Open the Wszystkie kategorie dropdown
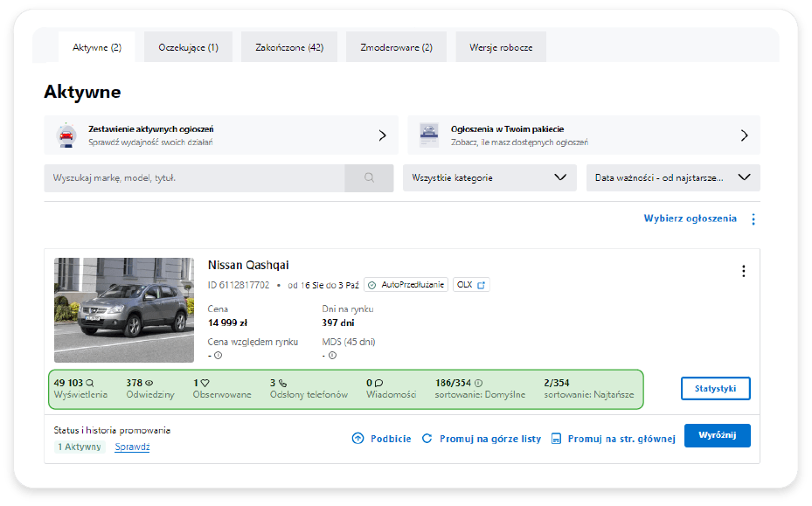The width and height of the screenshot is (812, 506). click(489, 177)
